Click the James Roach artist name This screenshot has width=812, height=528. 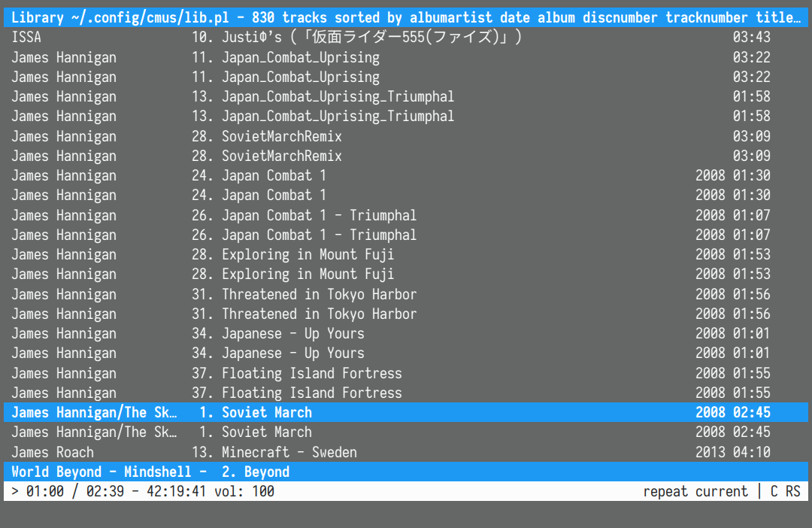(53, 452)
